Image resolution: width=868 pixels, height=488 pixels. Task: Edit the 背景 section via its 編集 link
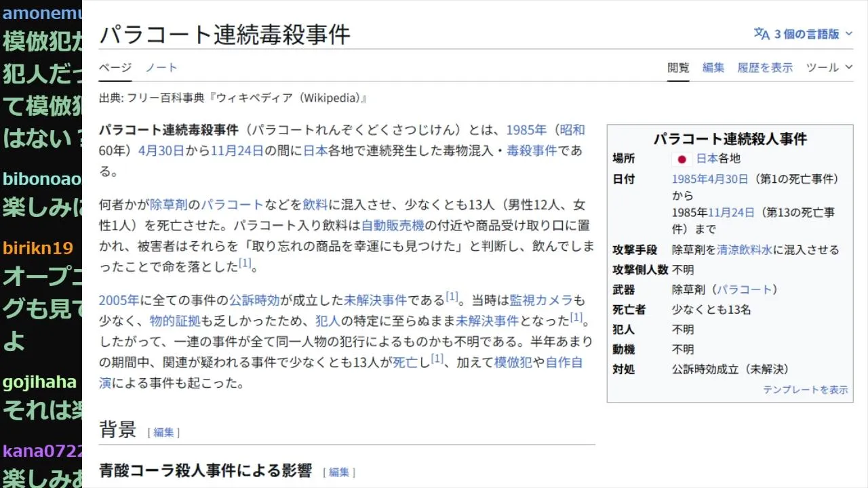(163, 432)
